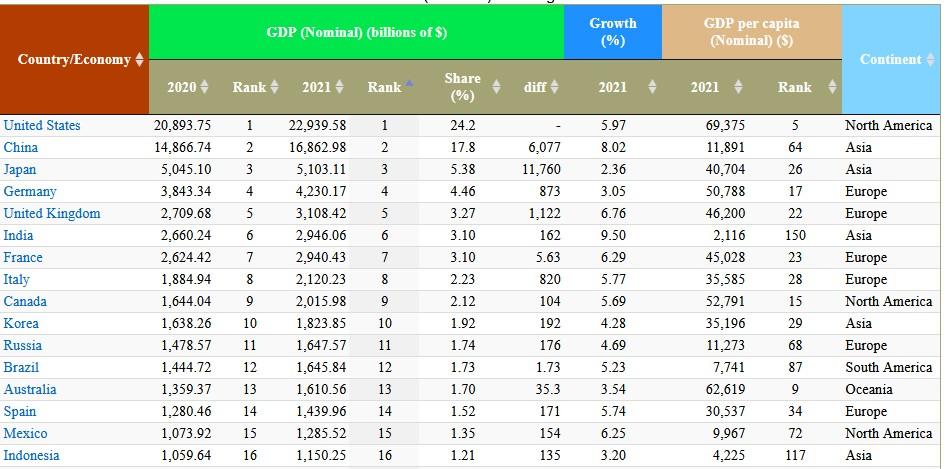The image size is (949, 469).
Task: Select Australia's diff value 35.3
Action: pos(548,389)
